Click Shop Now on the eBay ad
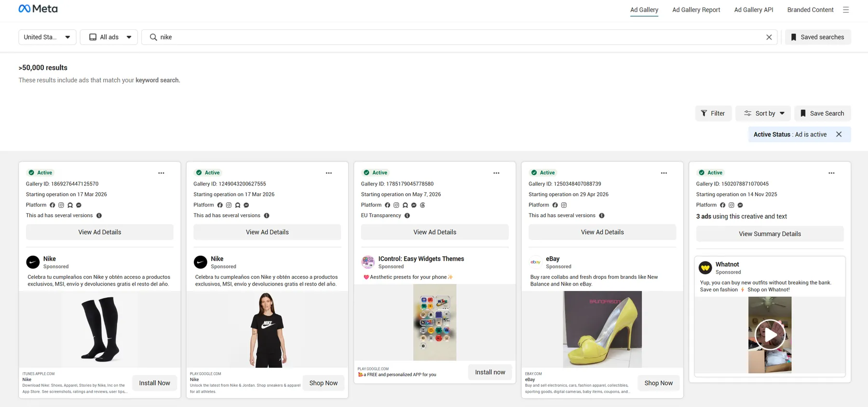Viewport: 868px width, 407px height. [659, 383]
